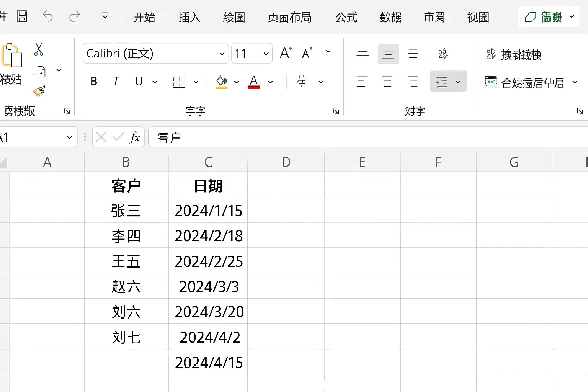Toggle left horizontal alignment

(x=362, y=82)
